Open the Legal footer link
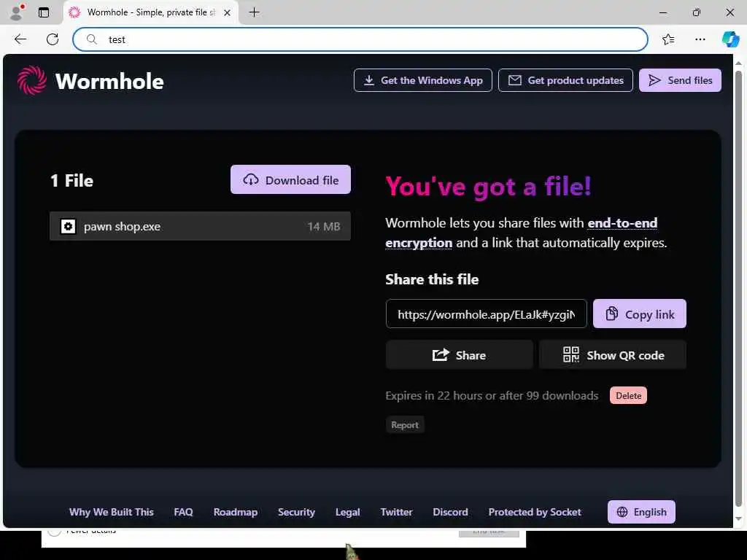The width and height of the screenshot is (747, 560). coord(348,512)
